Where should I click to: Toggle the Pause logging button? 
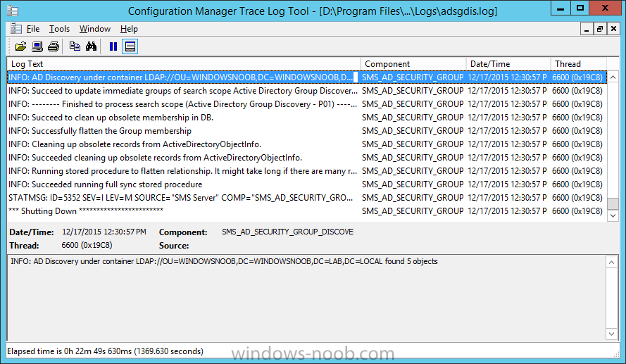point(113,46)
